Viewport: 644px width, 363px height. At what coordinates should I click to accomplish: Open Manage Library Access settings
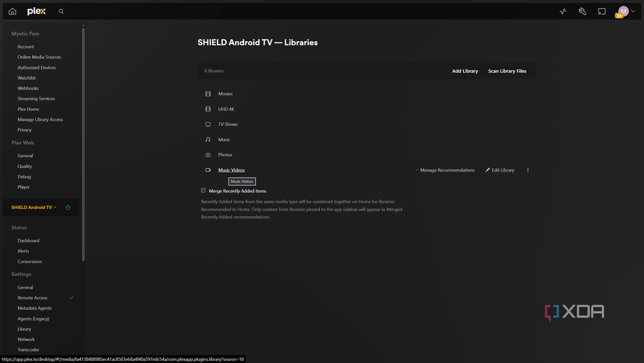(x=40, y=119)
